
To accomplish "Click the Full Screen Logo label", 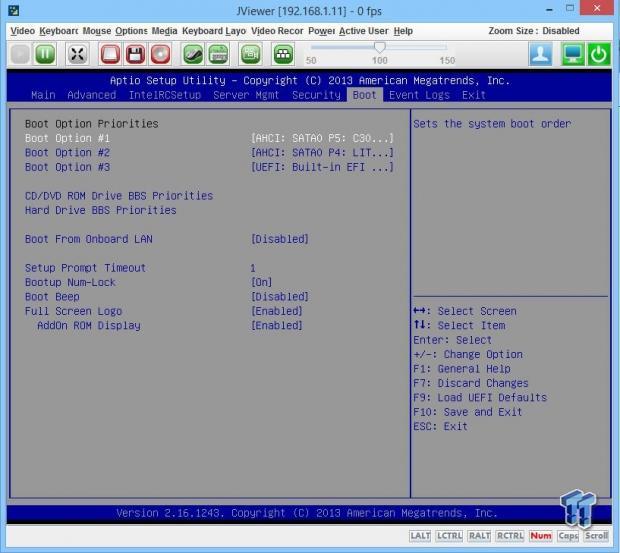I will point(73,311).
